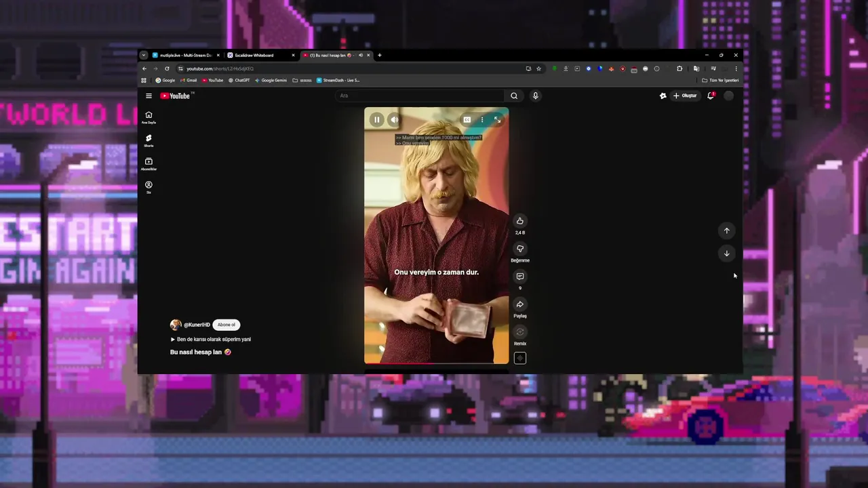Open the YouTube account avatar menu

click(729, 96)
